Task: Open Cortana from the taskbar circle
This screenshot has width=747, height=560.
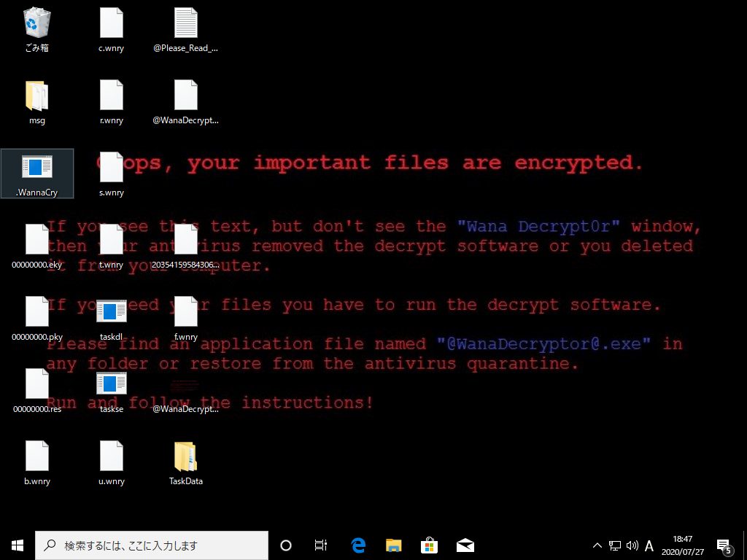Action: pos(286,545)
